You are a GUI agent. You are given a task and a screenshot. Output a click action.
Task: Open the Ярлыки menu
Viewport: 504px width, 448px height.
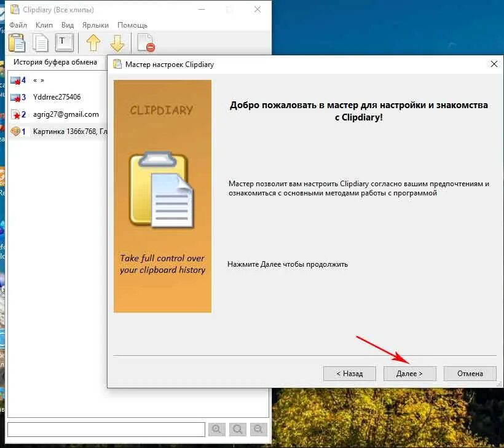click(95, 25)
